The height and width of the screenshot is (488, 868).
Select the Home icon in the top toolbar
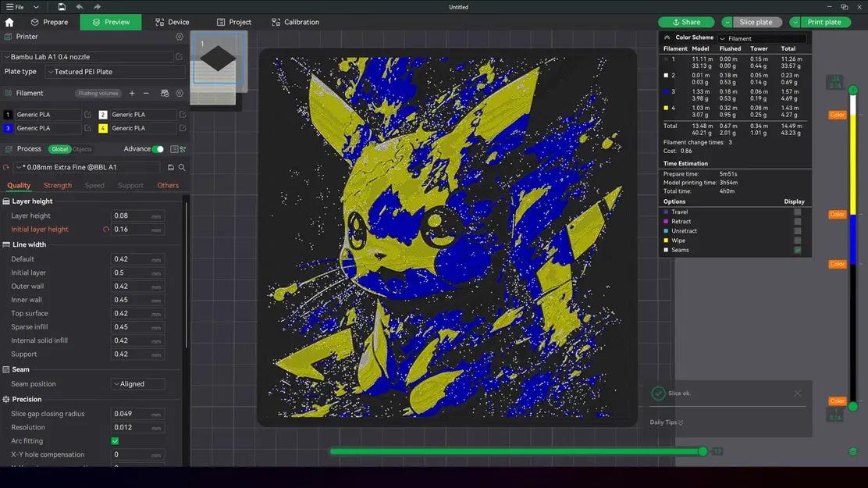[8, 22]
